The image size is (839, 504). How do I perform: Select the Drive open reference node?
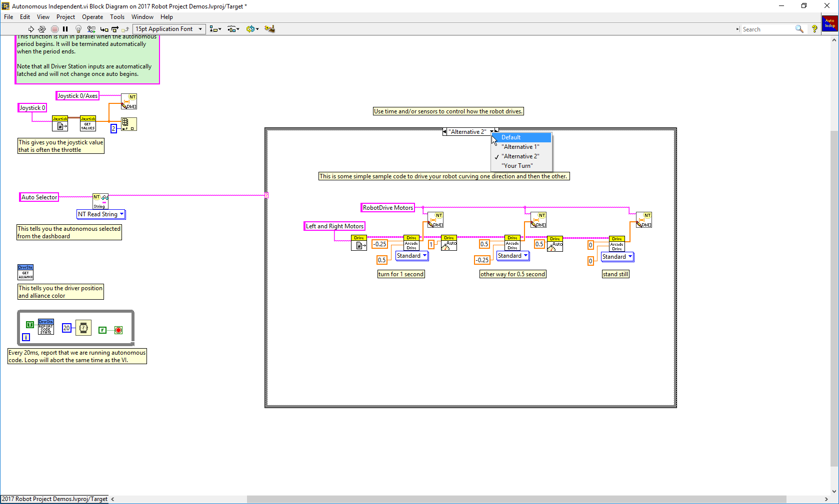[x=359, y=243]
